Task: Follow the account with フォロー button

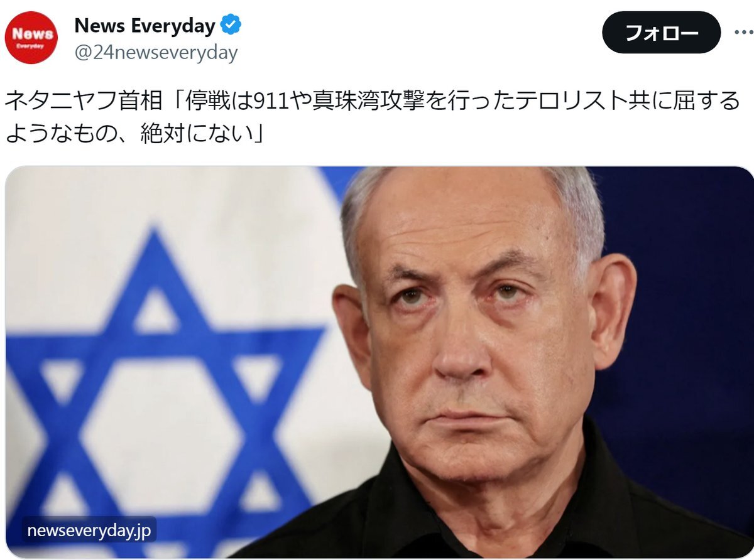Action: pos(662,32)
